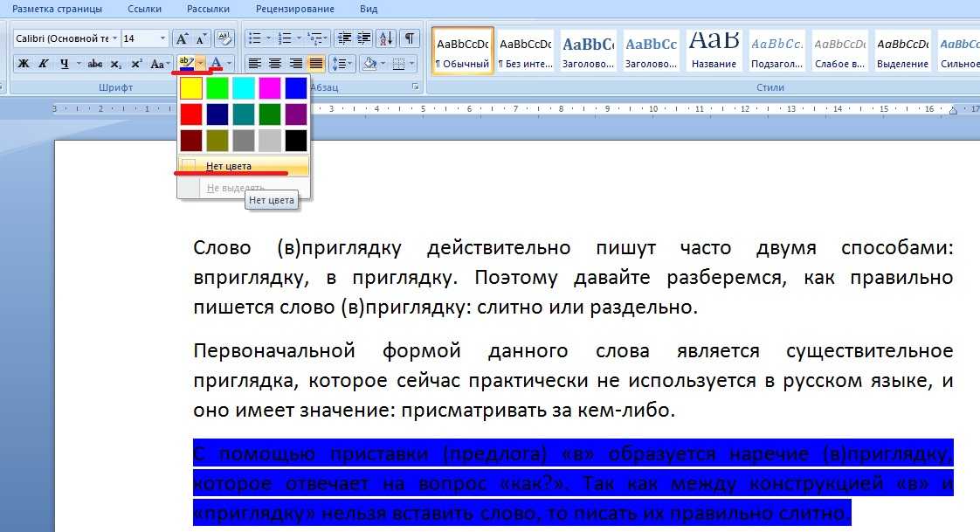Click in the paragraph starting with Слово
This screenshot has height=532, width=980.
point(573,277)
